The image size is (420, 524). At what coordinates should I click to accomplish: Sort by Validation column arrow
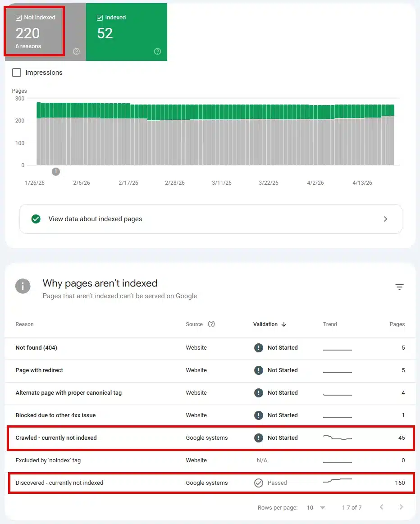(284, 324)
